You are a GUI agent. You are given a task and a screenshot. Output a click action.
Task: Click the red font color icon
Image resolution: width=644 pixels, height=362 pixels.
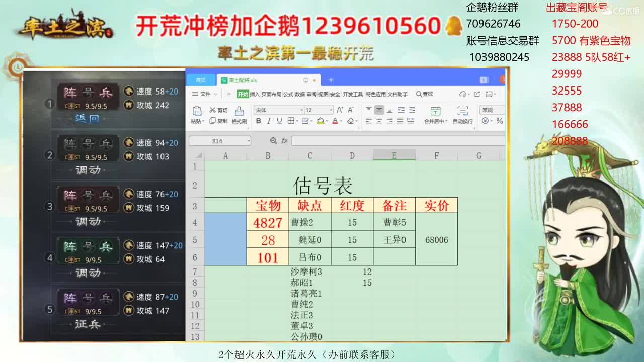point(335,121)
